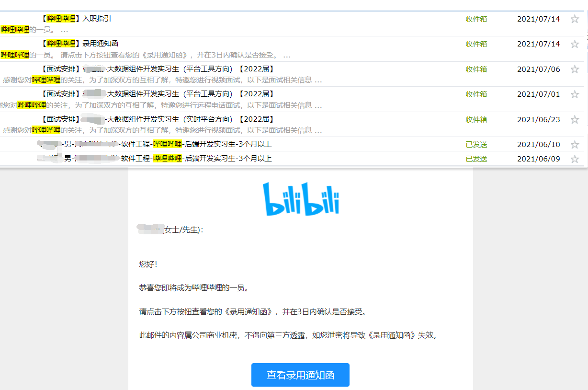Star the 录用通知函 email dated 2021/07/14
Image resolution: width=588 pixels, height=390 pixels.
coord(575,44)
